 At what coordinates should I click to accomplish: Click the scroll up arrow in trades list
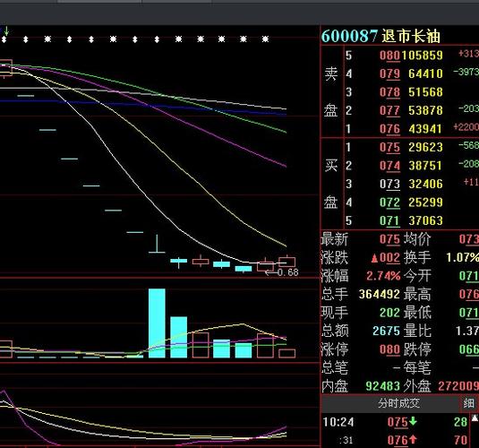pos(475,418)
